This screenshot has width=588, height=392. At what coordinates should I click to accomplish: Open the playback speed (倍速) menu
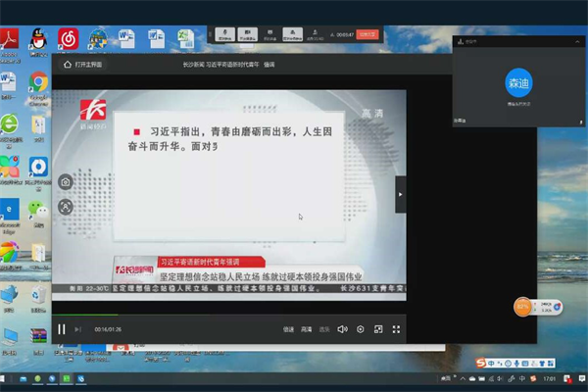(288, 329)
